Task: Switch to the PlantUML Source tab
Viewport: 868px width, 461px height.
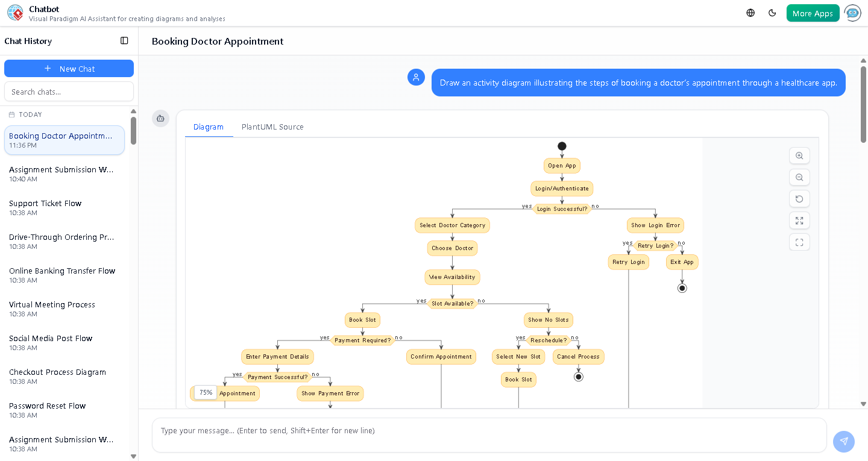Action: point(272,127)
